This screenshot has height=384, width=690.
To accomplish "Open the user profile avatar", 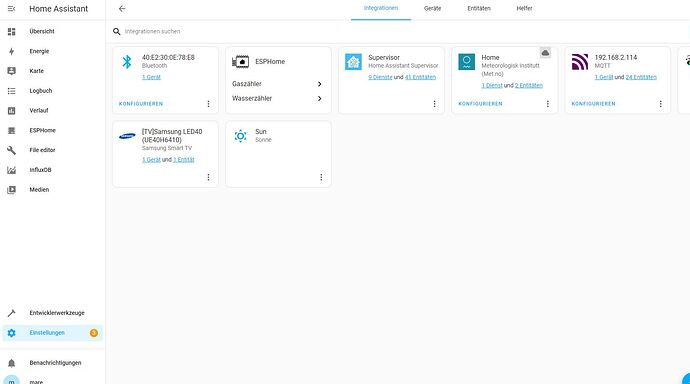I will pos(11,381).
